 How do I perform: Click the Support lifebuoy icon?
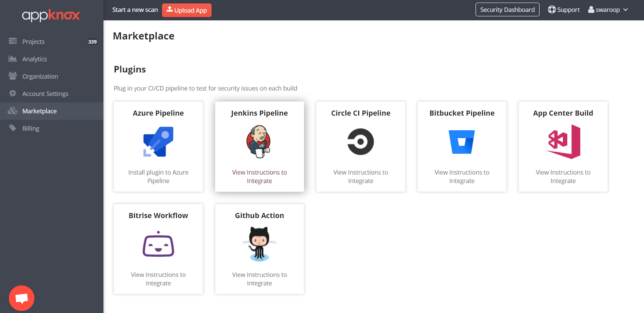[x=551, y=10]
